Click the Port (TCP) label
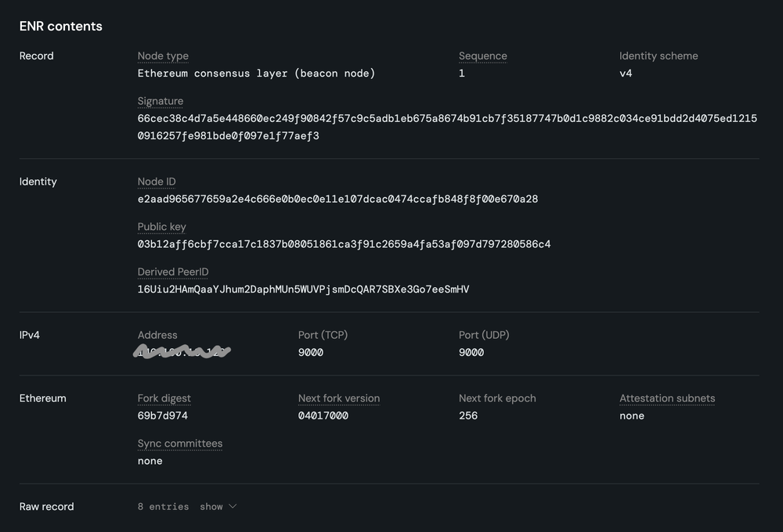This screenshot has height=532, width=783. [x=323, y=335]
